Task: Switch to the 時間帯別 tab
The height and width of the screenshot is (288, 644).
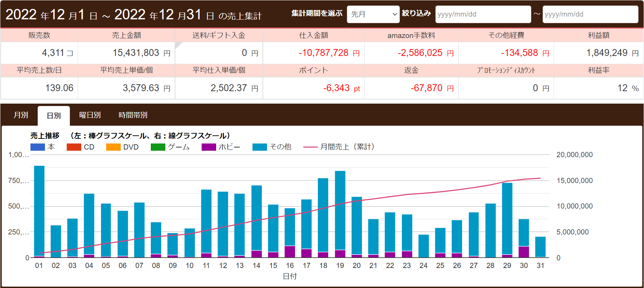Action: click(133, 115)
